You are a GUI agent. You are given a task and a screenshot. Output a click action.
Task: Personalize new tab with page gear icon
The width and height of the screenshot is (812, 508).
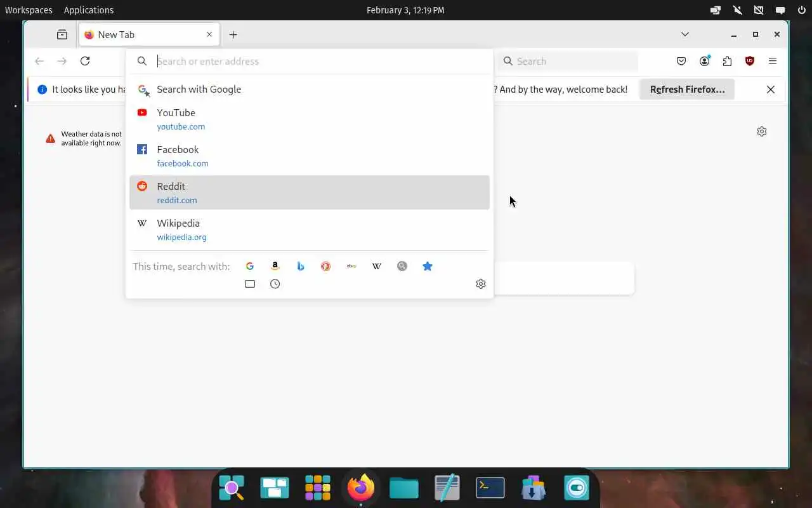[x=762, y=131]
